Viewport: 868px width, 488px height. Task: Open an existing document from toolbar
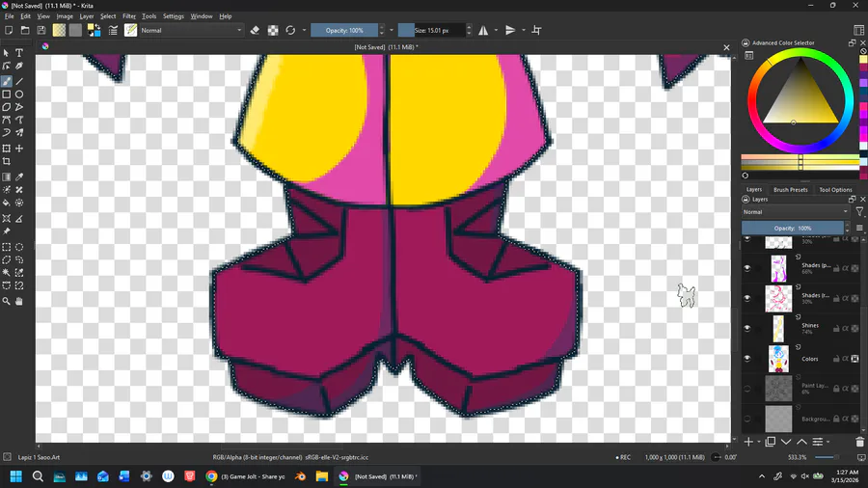(25, 31)
